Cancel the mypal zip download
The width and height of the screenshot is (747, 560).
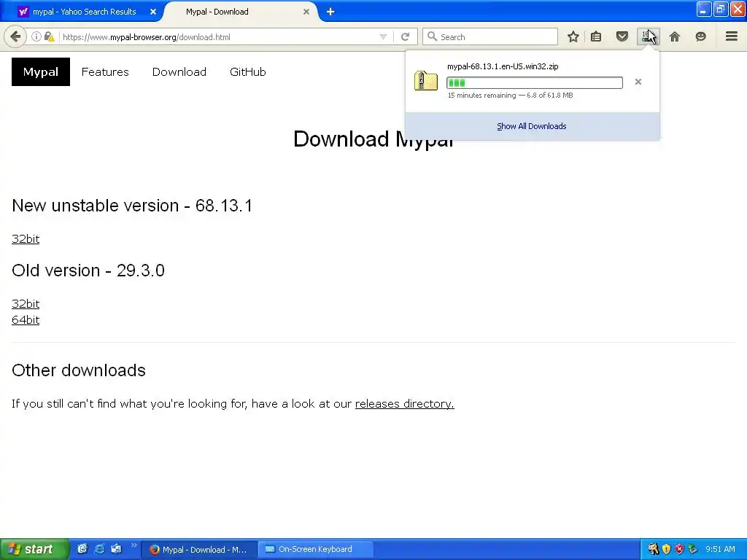[x=638, y=82]
